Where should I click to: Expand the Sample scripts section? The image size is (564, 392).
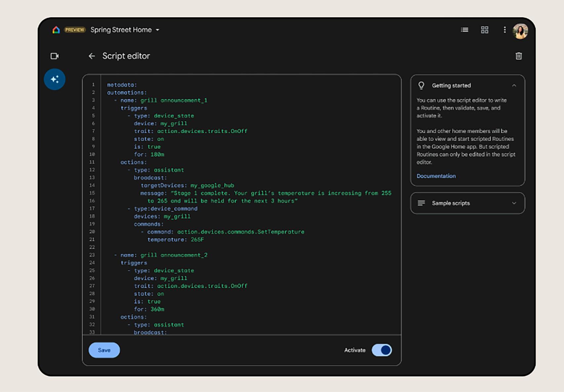pos(513,203)
